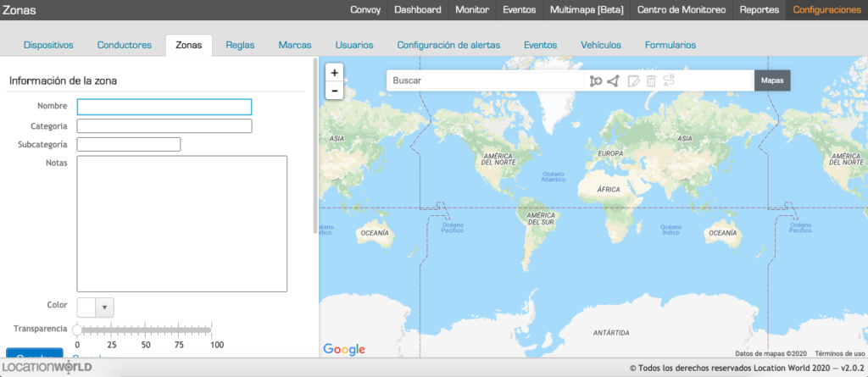Screen dimensions: 868x377
Task: Click the A to B route icon
Action: (x=670, y=80)
